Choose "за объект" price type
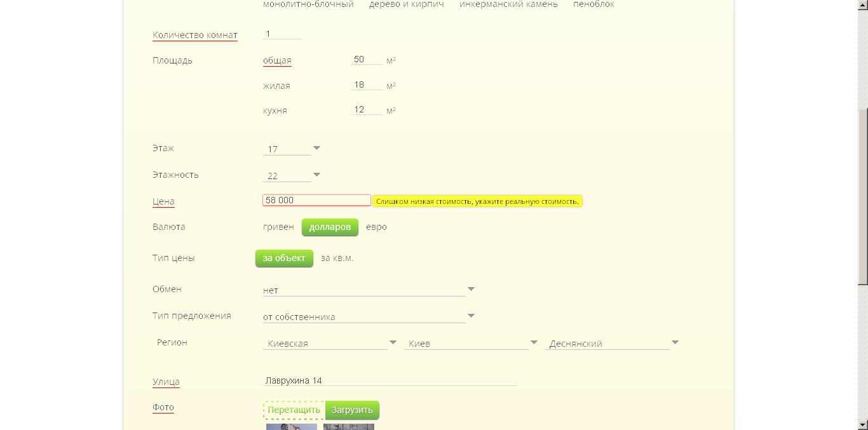The height and width of the screenshot is (430, 868). click(x=284, y=259)
